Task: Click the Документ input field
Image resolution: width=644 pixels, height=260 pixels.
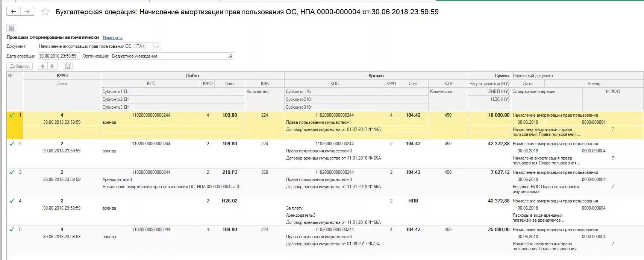Action: point(92,46)
